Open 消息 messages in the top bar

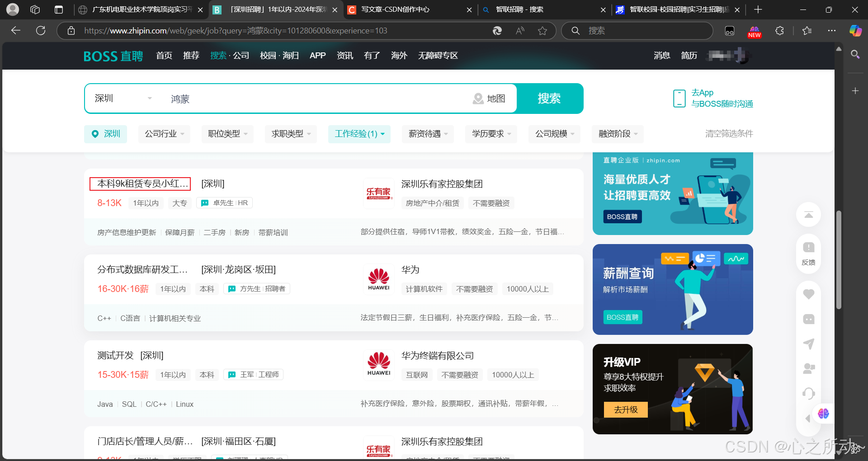(x=662, y=56)
